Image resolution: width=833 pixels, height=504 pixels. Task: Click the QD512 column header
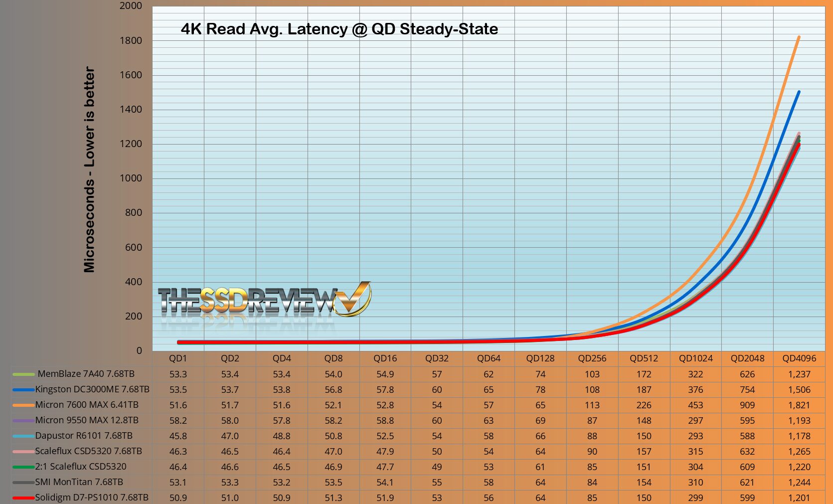[644, 358]
